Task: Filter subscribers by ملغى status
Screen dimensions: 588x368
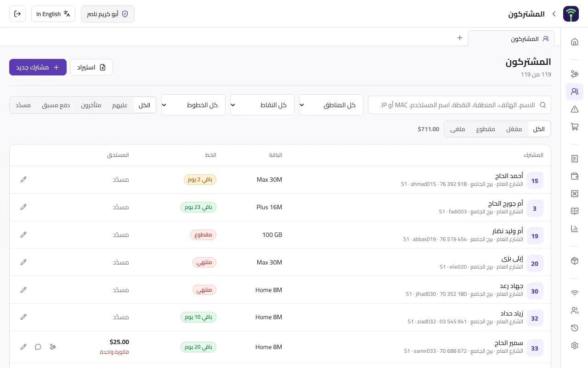Action: click(458, 129)
